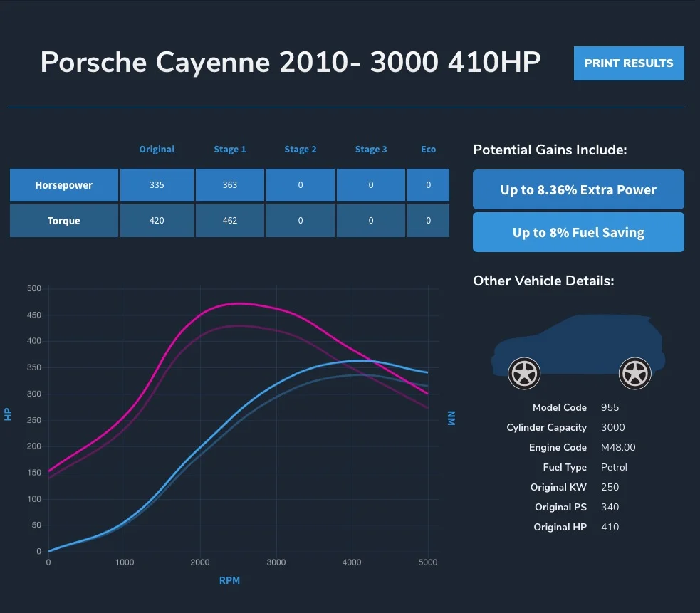Image resolution: width=700 pixels, height=613 pixels.
Task: Click the Original PS value 340
Action: (610, 507)
